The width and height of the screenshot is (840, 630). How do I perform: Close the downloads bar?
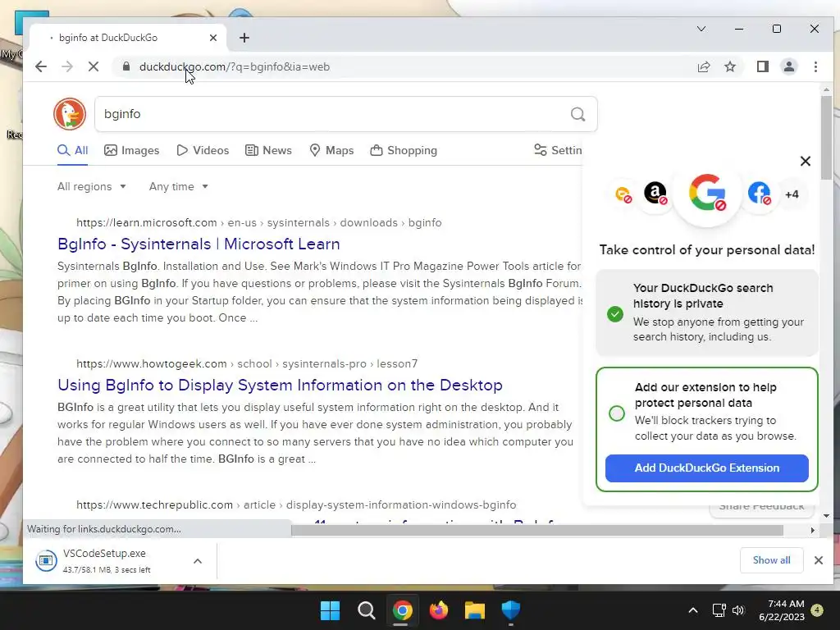pyautogui.click(x=818, y=560)
